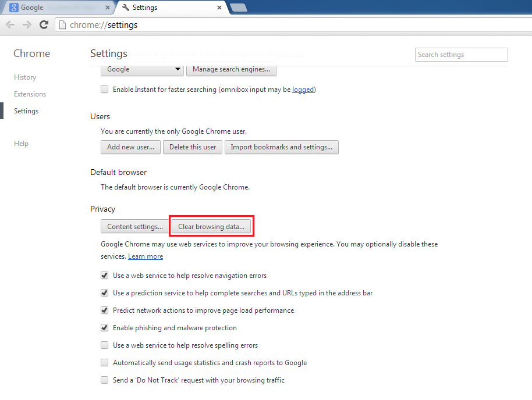Open the Learn more link

[146, 256]
